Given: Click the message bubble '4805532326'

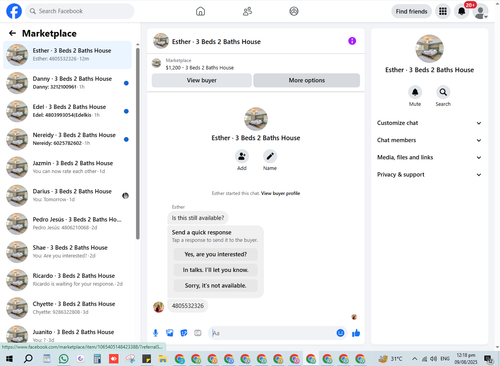Looking at the screenshot, I should tap(188, 306).
